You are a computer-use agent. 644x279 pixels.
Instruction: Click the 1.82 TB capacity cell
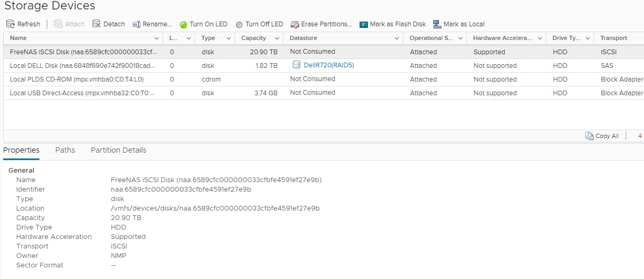click(x=266, y=65)
